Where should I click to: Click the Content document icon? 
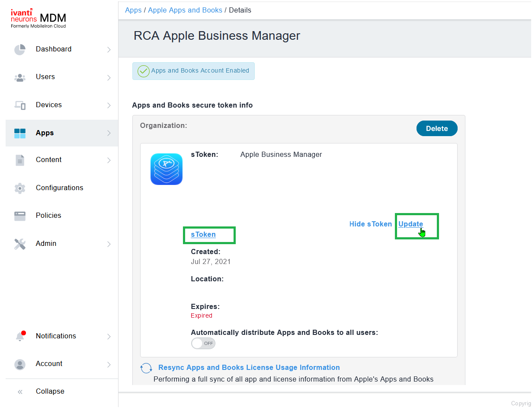tap(20, 160)
